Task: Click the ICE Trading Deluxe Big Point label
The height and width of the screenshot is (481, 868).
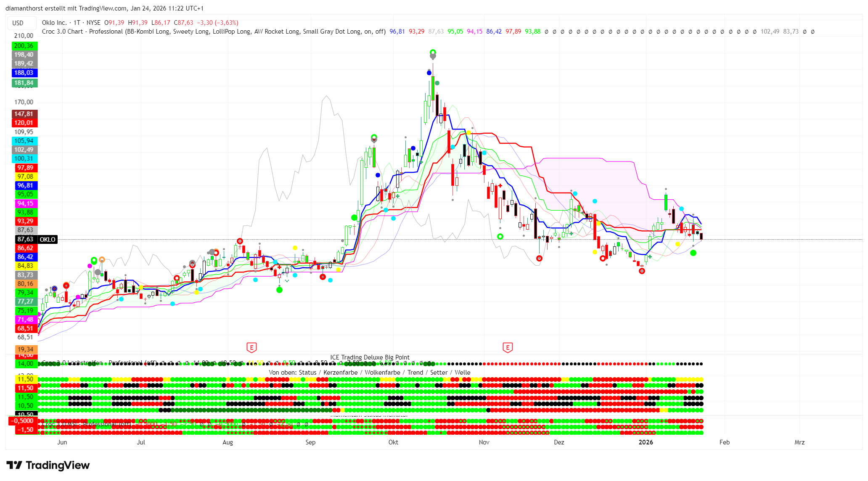Action: pos(370,357)
